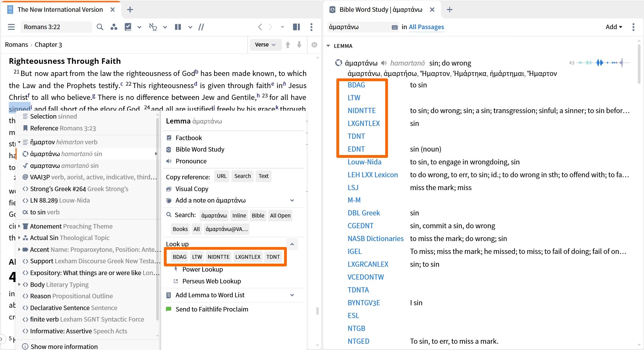Open new tab in the Word Study panel
The image size is (644, 350).
pyautogui.click(x=450, y=10)
